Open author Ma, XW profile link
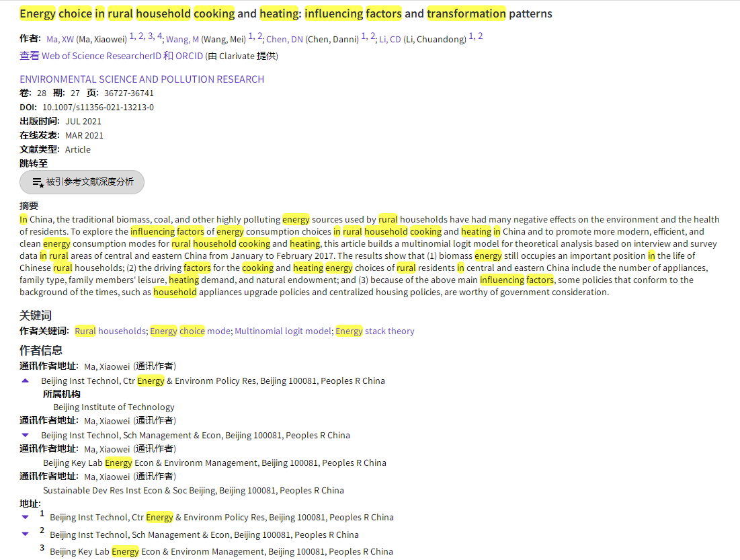740x560 pixels. pyautogui.click(x=60, y=39)
